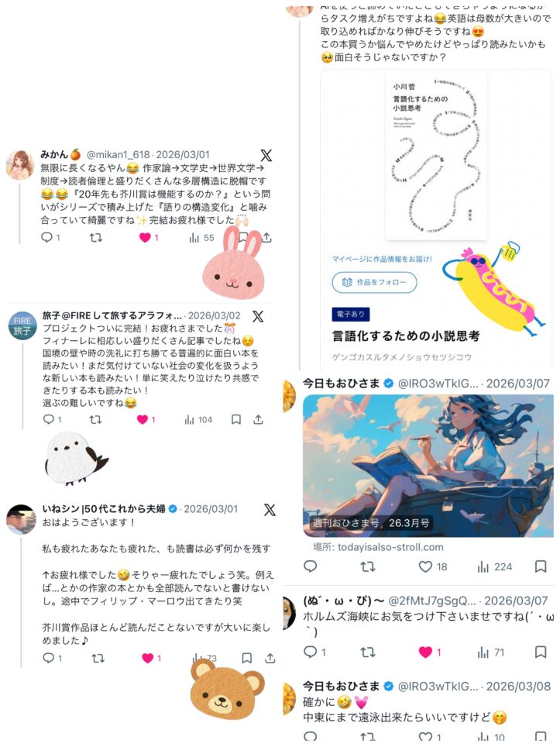
Task: Retweet 旅子's tweet about project completion
Action: tap(96, 419)
